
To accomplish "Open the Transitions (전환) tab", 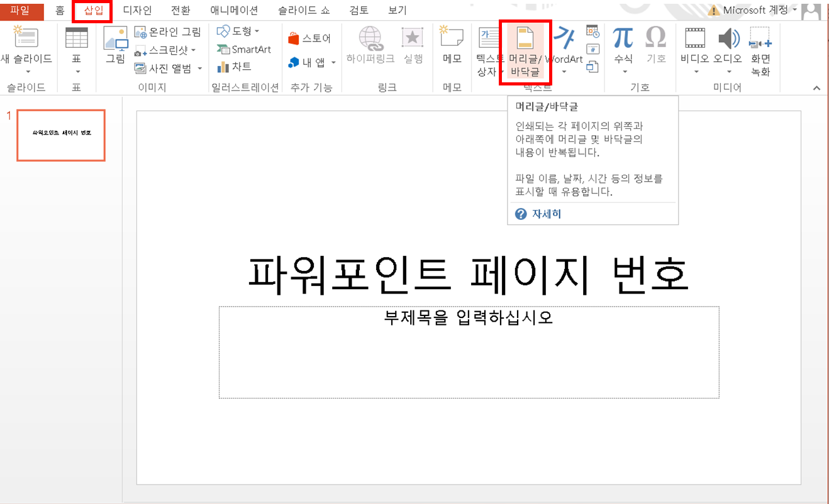I will (180, 11).
